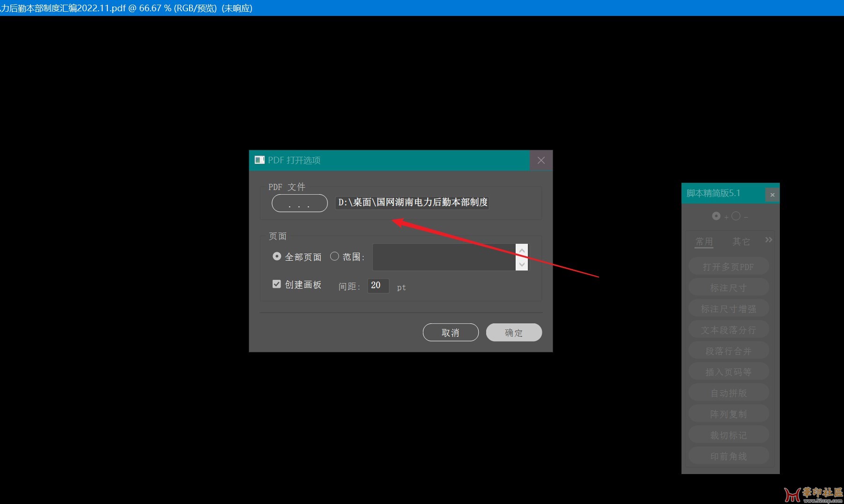Click the 打开多页PDF script button
Screen dimensions: 844x504
coord(728,267)
